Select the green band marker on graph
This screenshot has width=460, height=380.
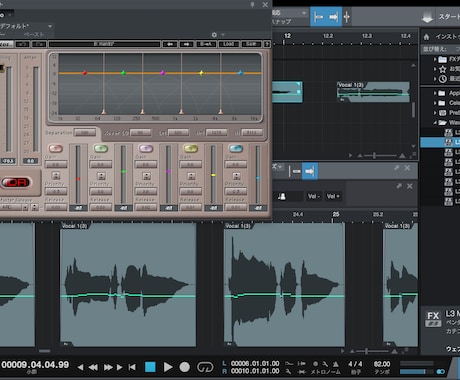coord(123,73)
